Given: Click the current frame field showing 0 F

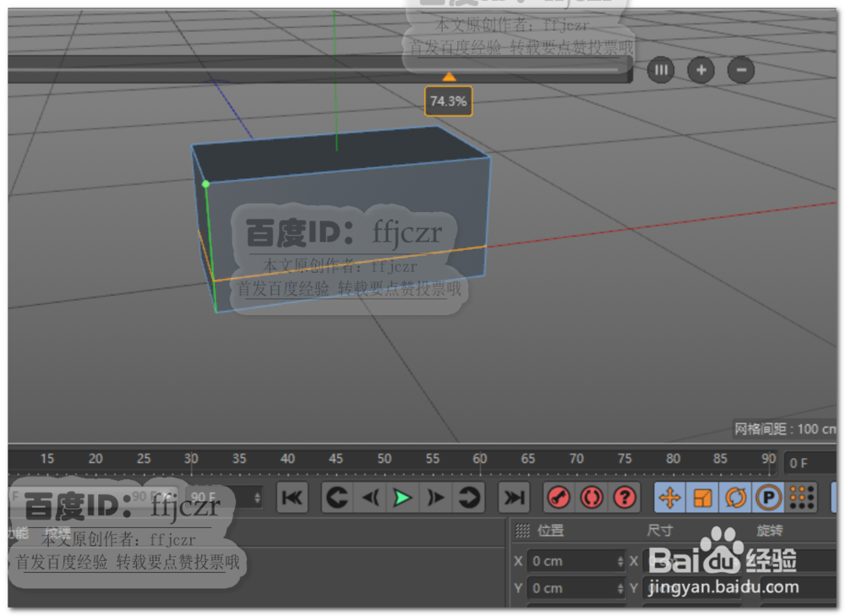Looking at the screenshot, I should coord(810,464).
